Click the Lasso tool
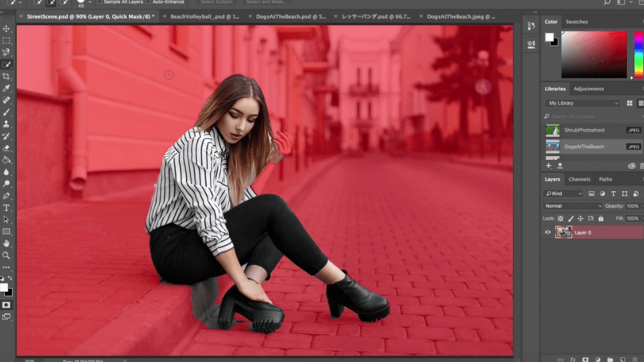 (x=6, y=53)
